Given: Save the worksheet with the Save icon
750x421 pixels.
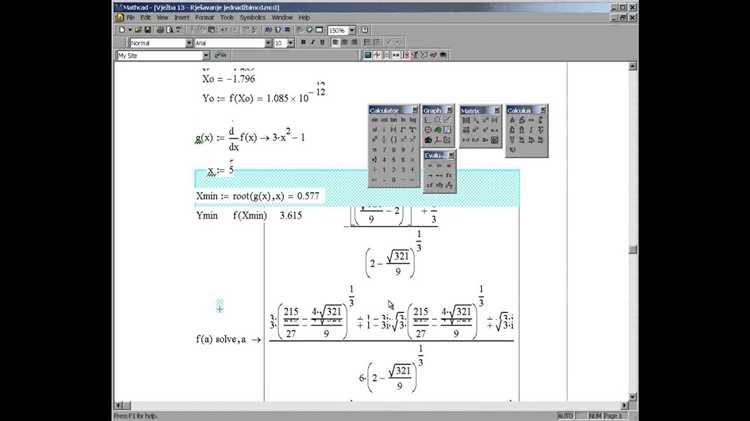Looking at the screenshot, I should coord(148,30).
